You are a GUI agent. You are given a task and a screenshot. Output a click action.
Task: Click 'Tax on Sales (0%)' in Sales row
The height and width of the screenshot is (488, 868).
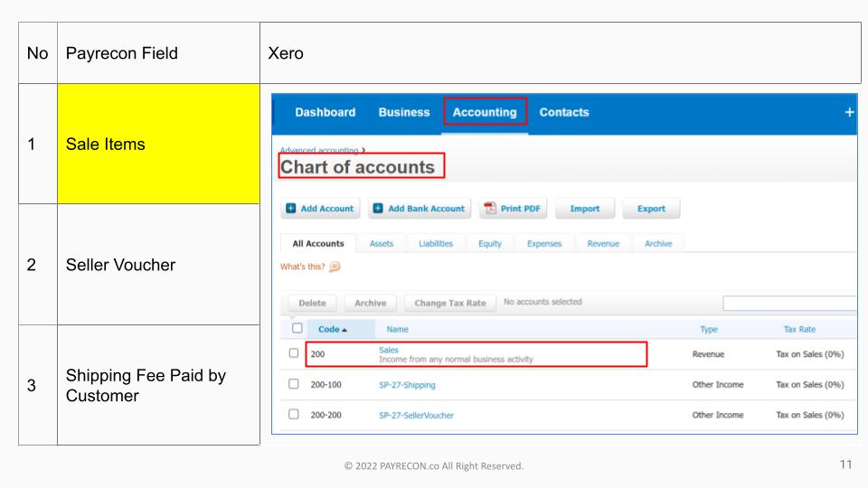pos(810,354)
